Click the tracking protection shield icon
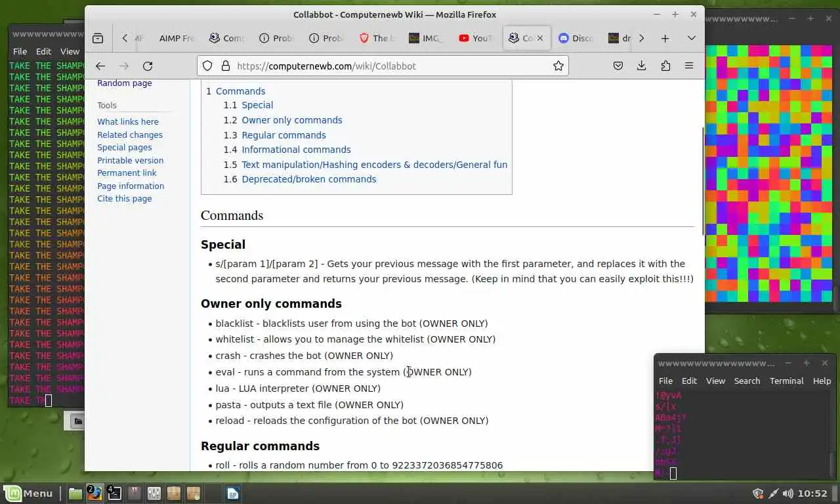Image resolution: width=840 pixels, height=504 pixels. 207,66
